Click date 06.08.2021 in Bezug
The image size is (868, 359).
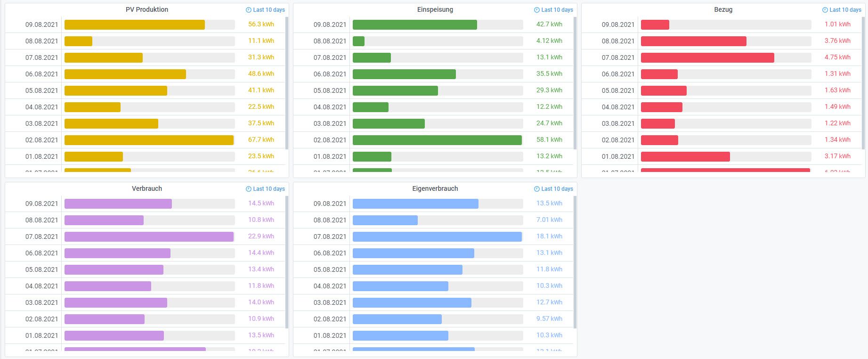pos(618,74)
